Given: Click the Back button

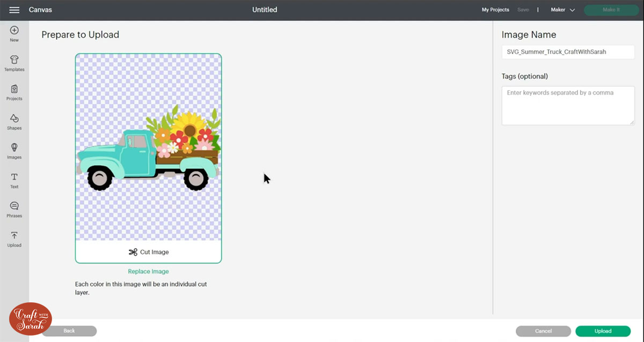Looking at the screenshot, I should [69, 331].
